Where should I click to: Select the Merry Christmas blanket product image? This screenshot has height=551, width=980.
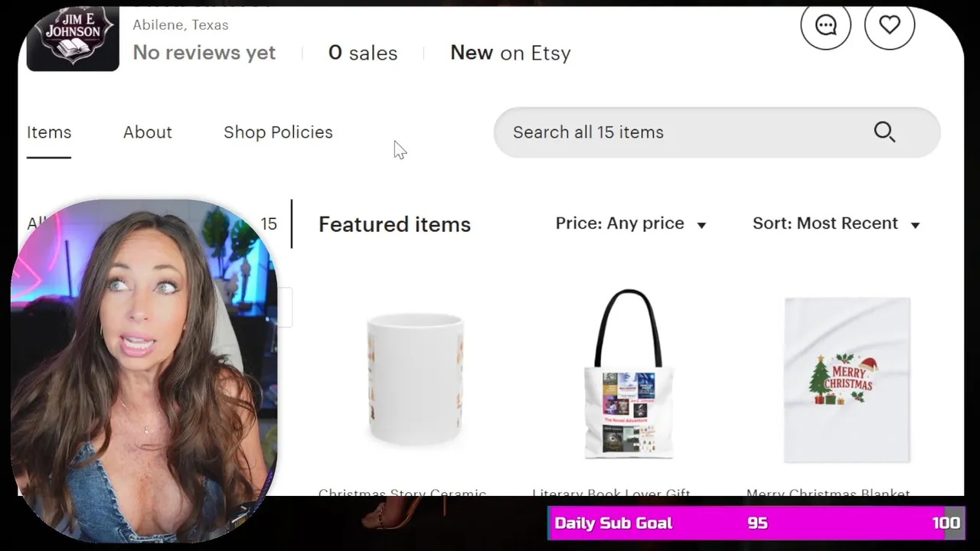pyautogui.click(x=847, y=380)
